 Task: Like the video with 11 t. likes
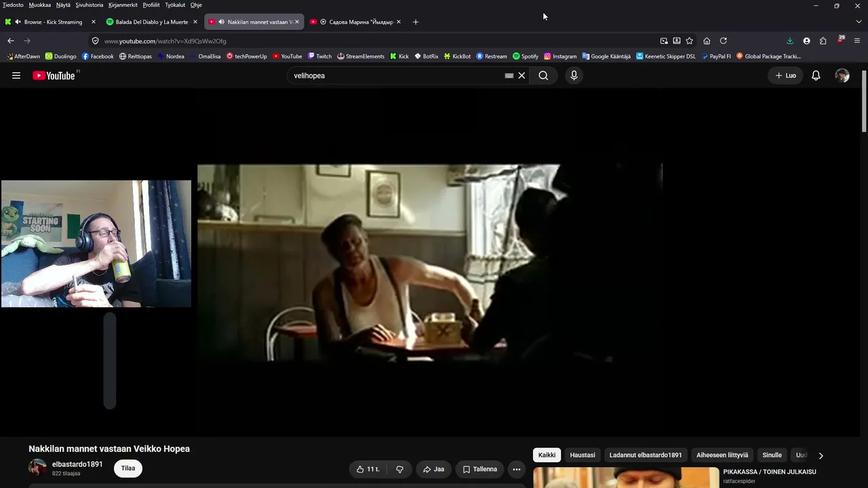(368, 469)
